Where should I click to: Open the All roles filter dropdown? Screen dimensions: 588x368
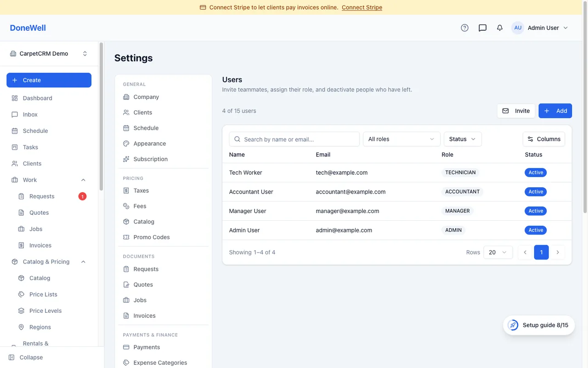[x=401, y=139]
